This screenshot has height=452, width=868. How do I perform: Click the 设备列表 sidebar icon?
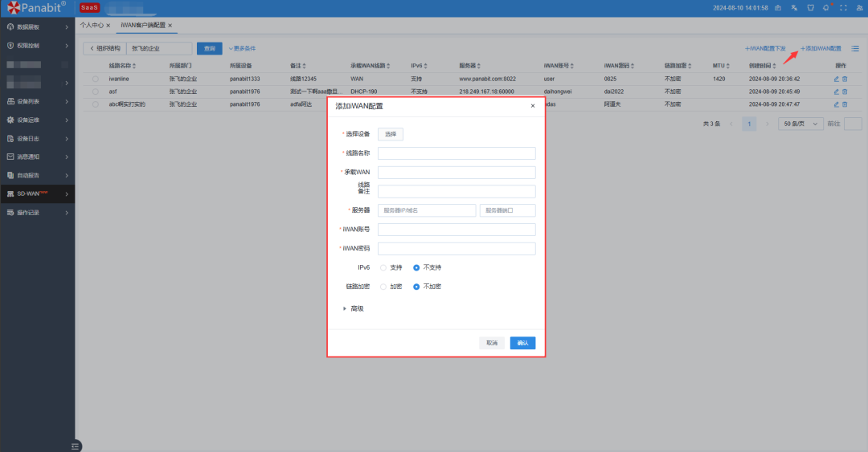coord(10,101)
